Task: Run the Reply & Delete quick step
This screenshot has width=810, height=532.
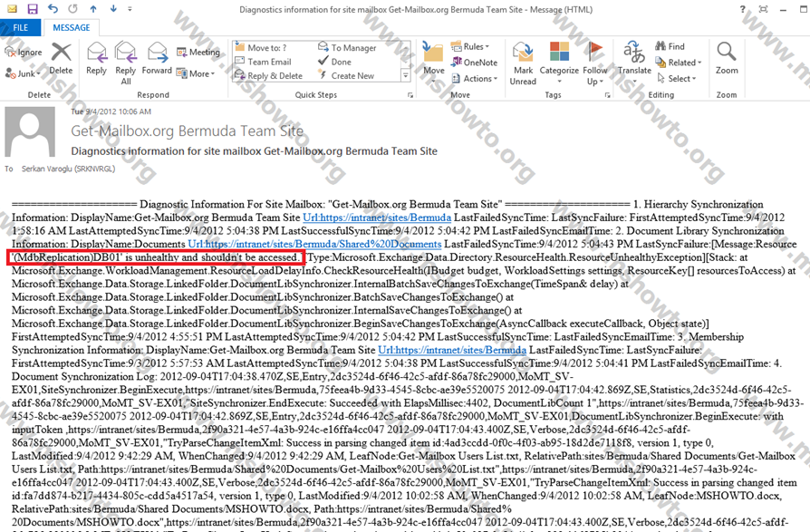Action: coord(268,75)
